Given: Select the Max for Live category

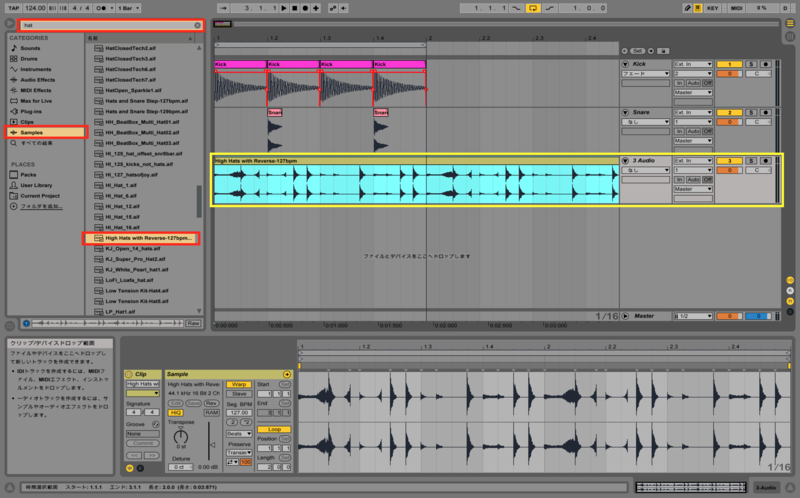Looking at the screenshot, I should click(36, 101).
